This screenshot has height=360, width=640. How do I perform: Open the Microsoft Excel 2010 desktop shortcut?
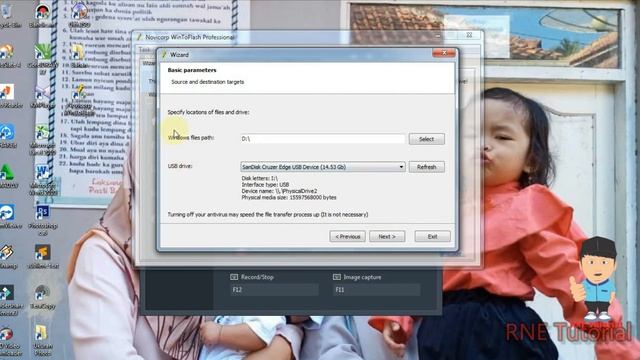click(x=42, y=140)
